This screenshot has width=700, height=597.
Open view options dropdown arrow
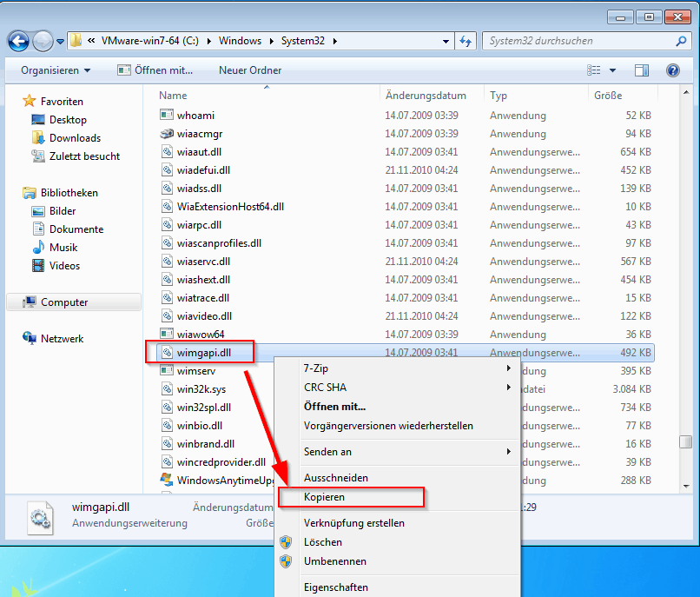(612, 70)
